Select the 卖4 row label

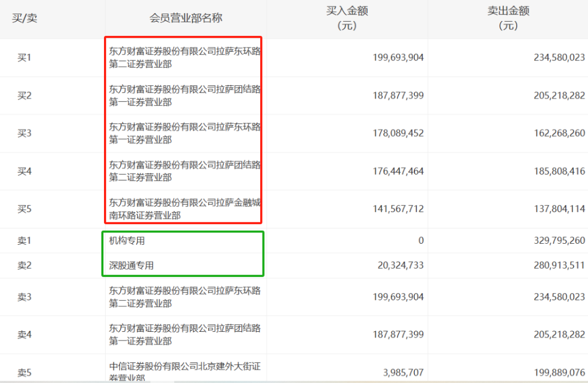coord(24,334)
